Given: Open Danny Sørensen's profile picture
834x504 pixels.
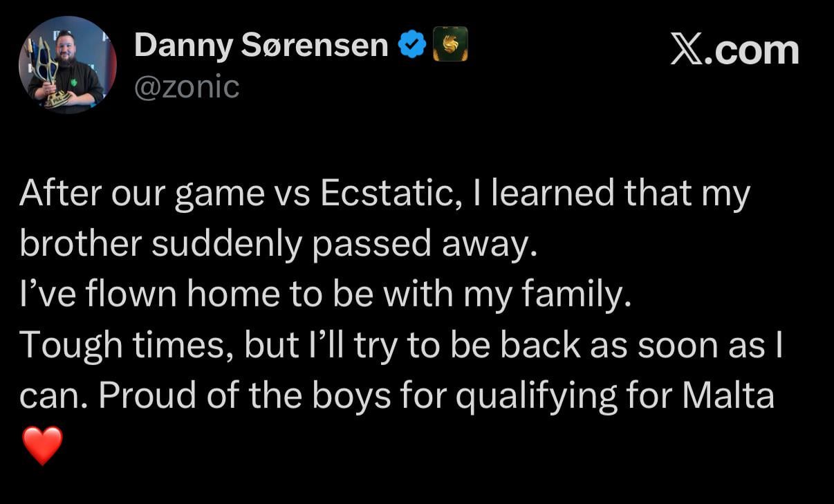Looking at the screenshot, I should click(x=67, y=65).
